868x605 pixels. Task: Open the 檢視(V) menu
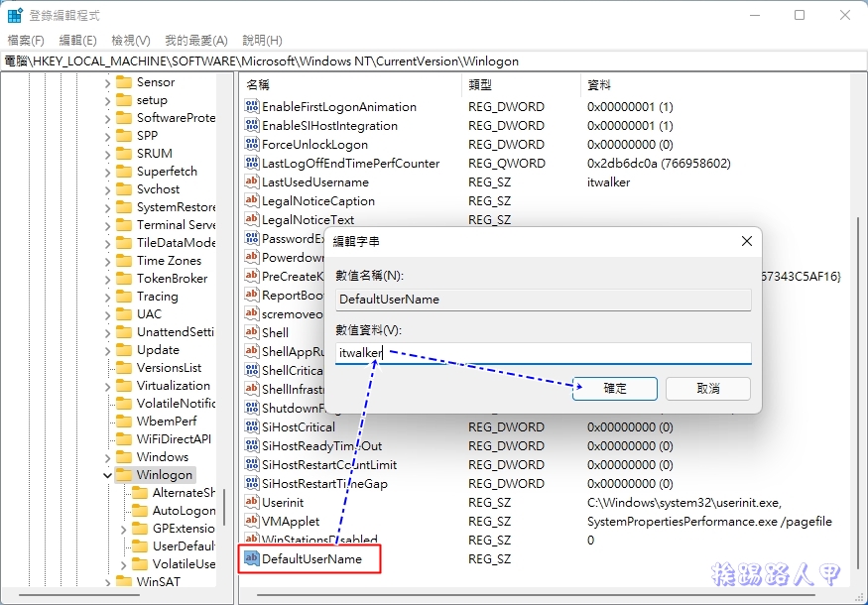(x=131, y=41)
